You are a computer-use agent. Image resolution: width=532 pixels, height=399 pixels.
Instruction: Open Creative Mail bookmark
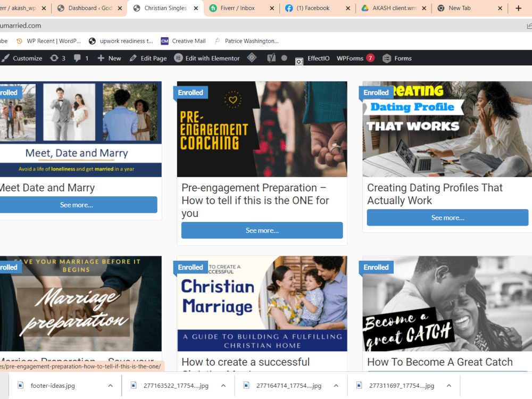(x=183, y=41)
